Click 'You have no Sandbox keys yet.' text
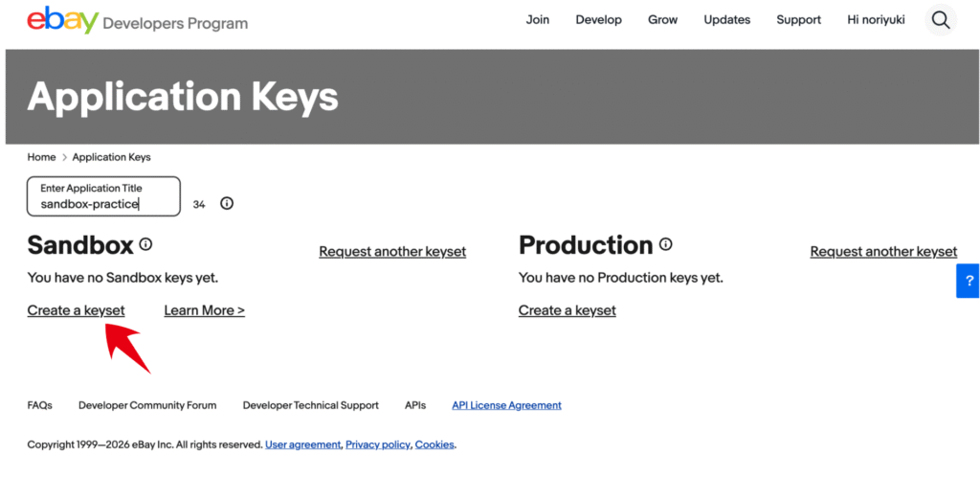 click(x=123, y=278)
